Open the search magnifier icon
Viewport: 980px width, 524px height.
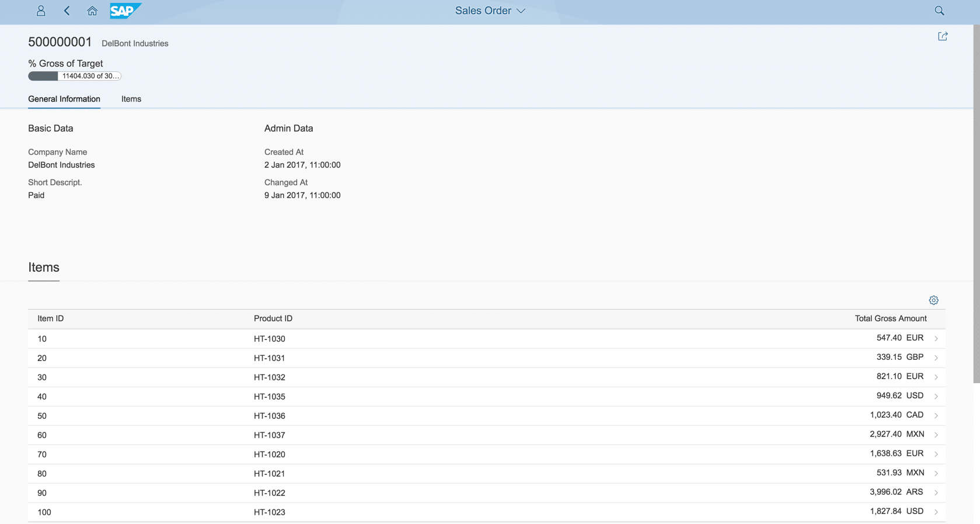click(939, 11)
